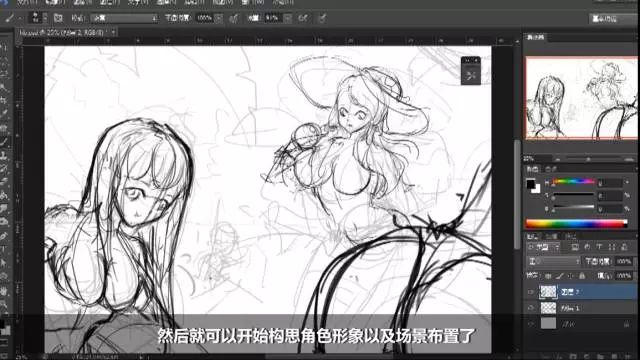Enable airbrush-style build-up in the options bar
The width and height of the screenshot is (640, 360).
click(303, 18)
